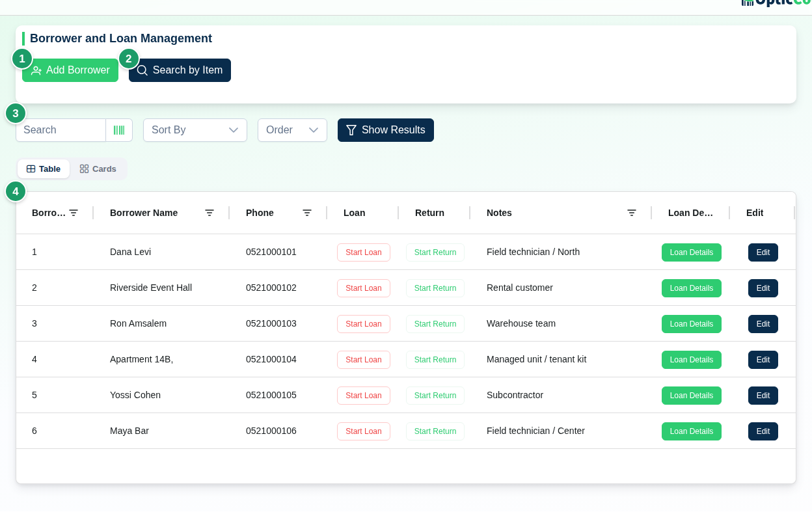Open filter menu for Borrower ID column
This screenshot has width=812, height=514.
74,213
